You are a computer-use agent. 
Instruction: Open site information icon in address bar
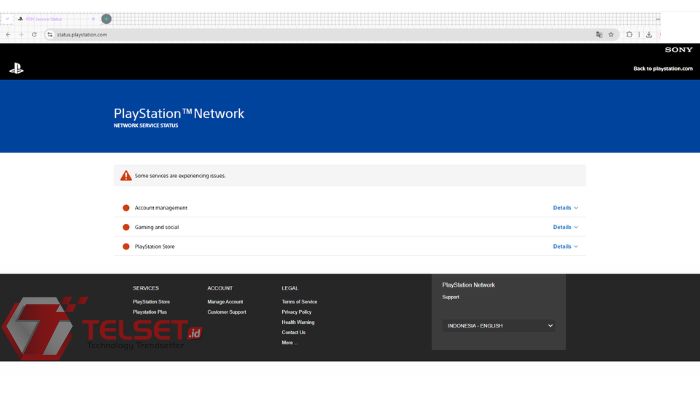point(50,34)
